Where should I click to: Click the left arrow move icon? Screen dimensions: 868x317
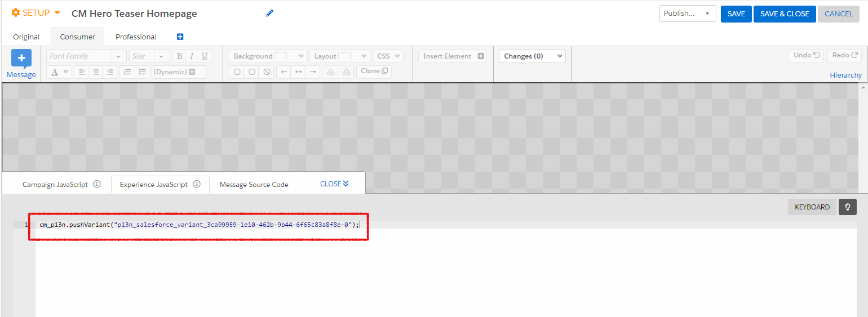(284, 72)
